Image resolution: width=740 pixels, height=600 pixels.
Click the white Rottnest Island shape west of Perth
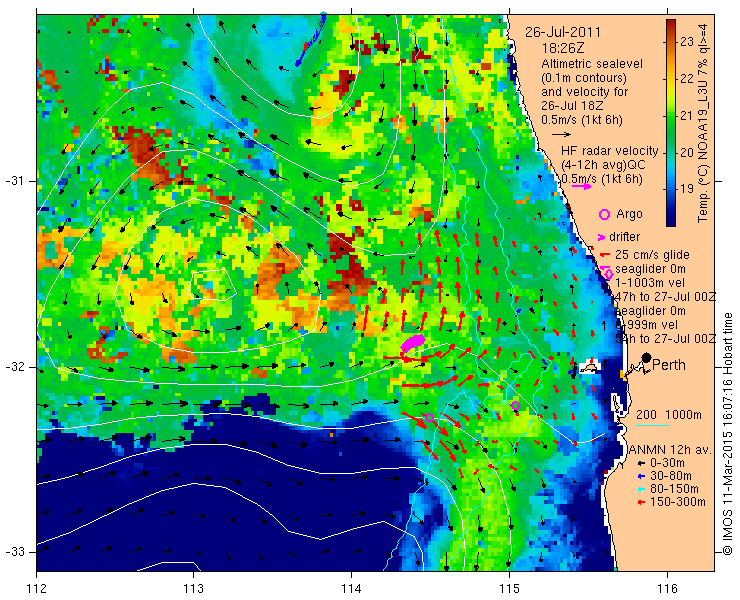pos(588,367)
